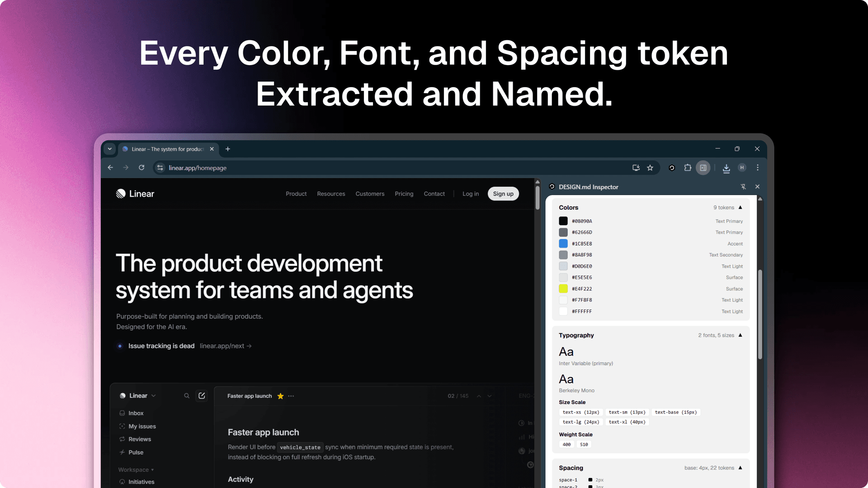Image resolution: width=868 pixels, height=488 pixels.
Task: Open the profile avatar H
Action: coord(742,168)
